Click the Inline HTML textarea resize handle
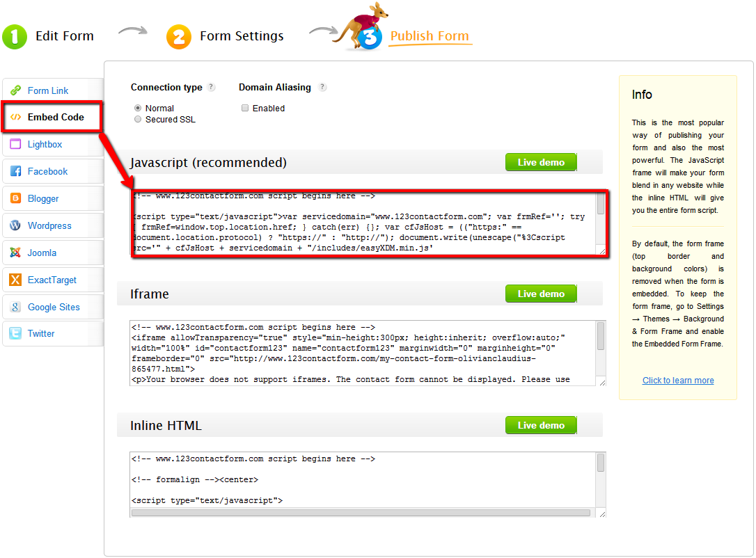756x558 pixels. point(602,513)
